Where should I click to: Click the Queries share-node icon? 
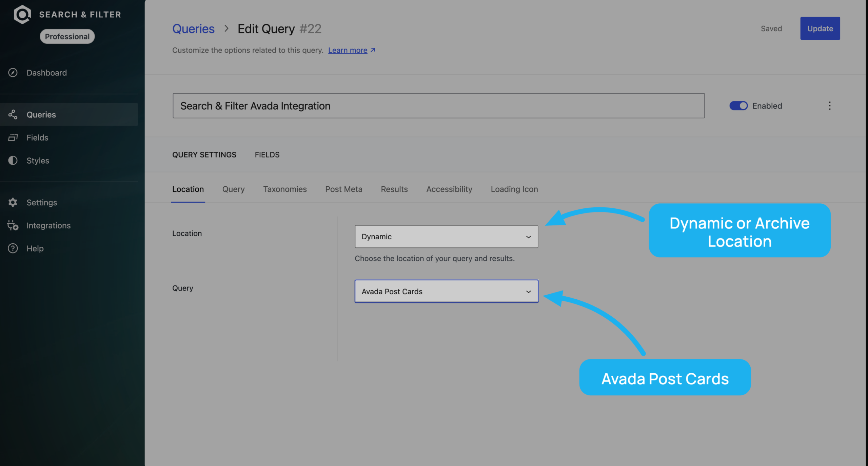(x=13, y=114)
